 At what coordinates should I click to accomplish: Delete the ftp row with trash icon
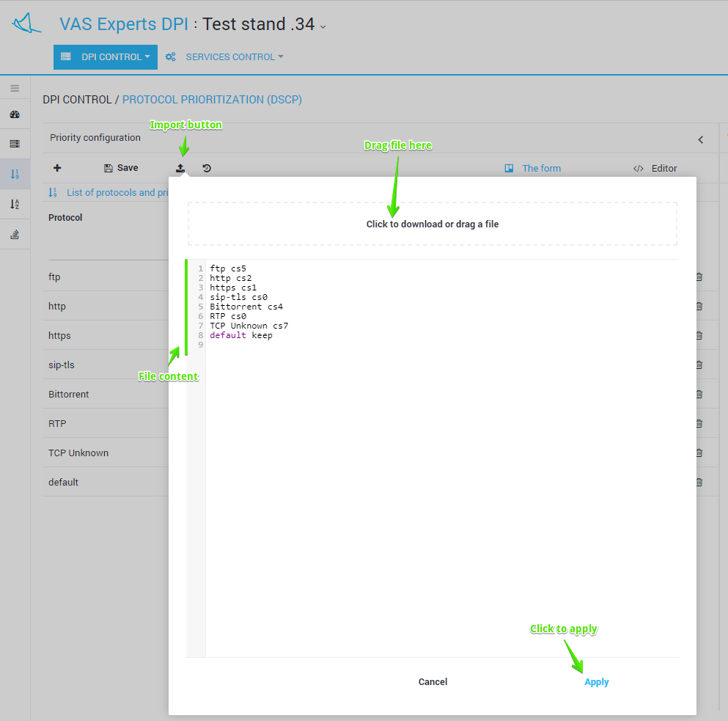[x=699, y=277]
